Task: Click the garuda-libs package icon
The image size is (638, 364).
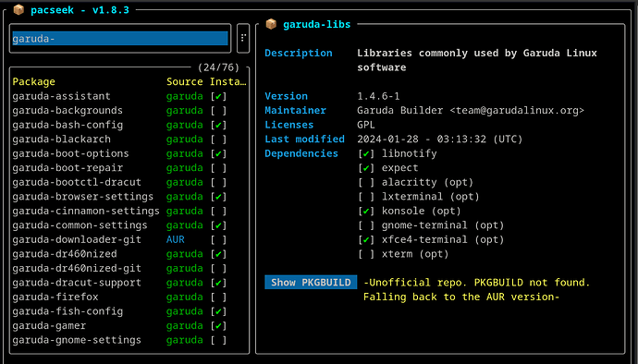Action: 271,24
